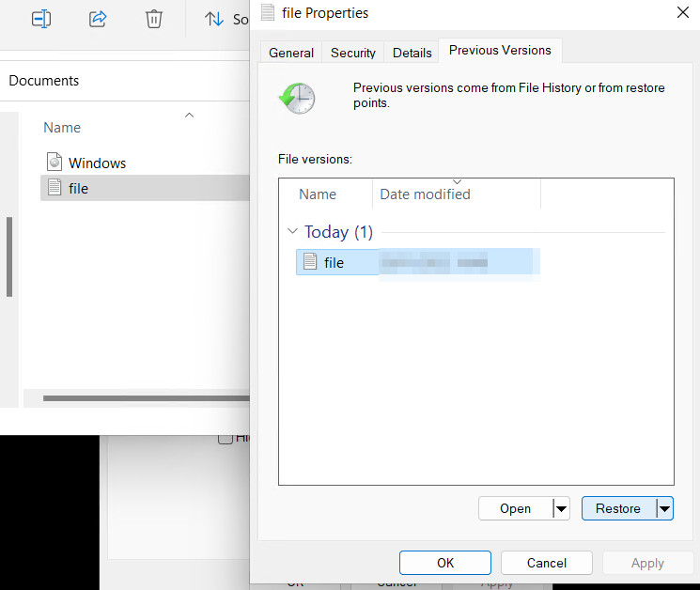Image resolution: width=700 pixels, height=590 pixels.
Task: Toggle the partially hidden Hidden checkbox
Action: click(226, 438)
